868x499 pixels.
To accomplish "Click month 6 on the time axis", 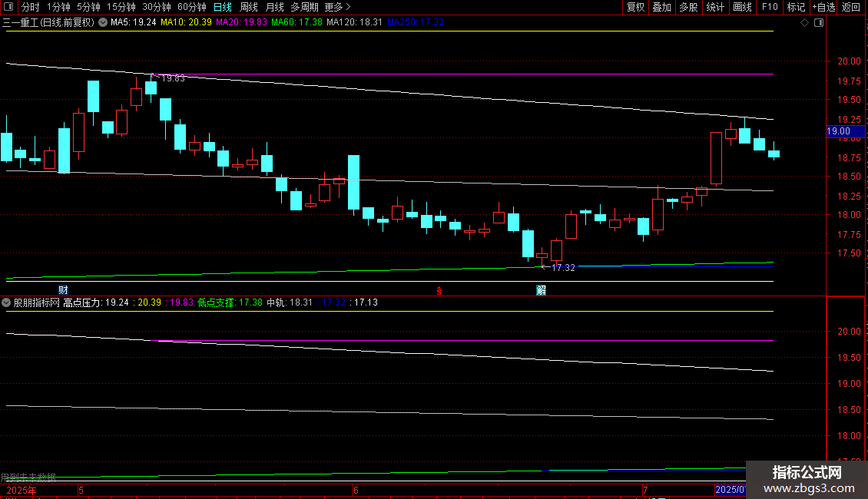I will click(356, 491).
